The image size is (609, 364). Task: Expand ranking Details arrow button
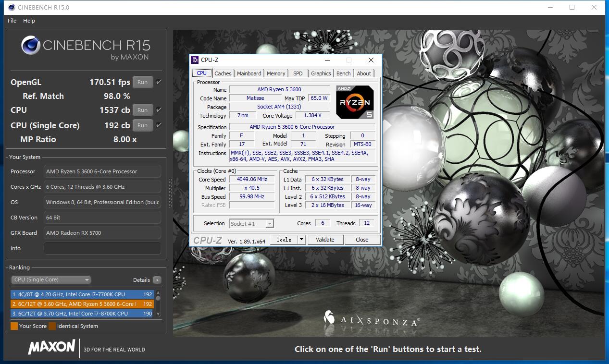(x=157, y=280)
